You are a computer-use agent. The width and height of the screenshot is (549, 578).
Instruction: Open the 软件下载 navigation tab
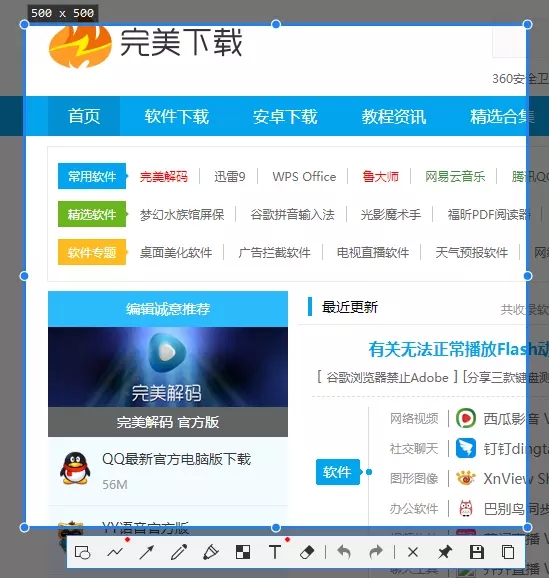[x=176, y=116]
